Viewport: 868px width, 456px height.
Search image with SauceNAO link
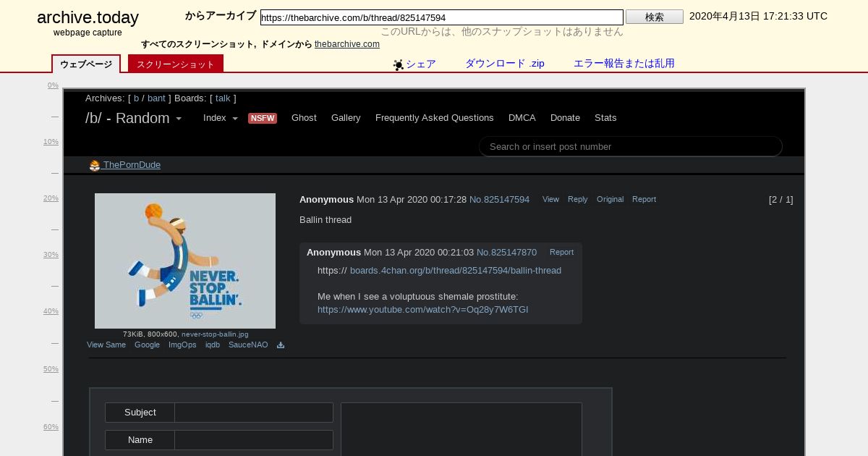tap(248, 345)
